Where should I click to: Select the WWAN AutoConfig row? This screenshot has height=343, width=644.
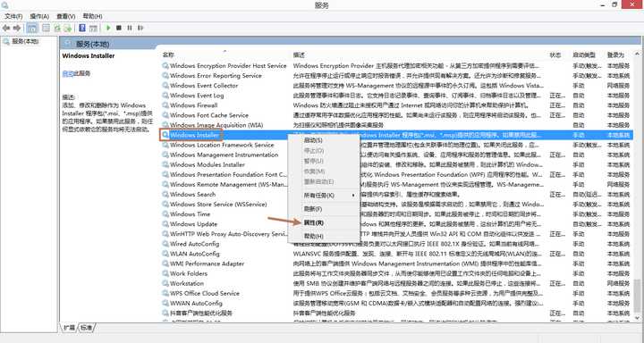[x=397, y=303]
